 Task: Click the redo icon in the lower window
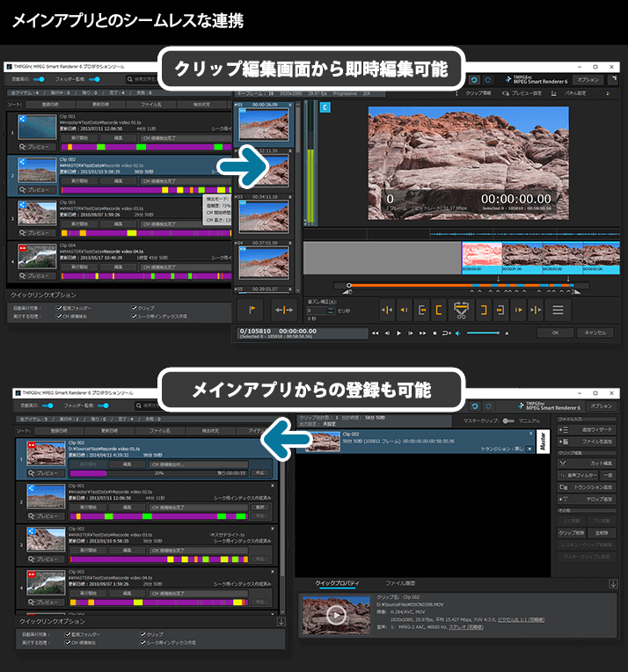pos(488,405)
